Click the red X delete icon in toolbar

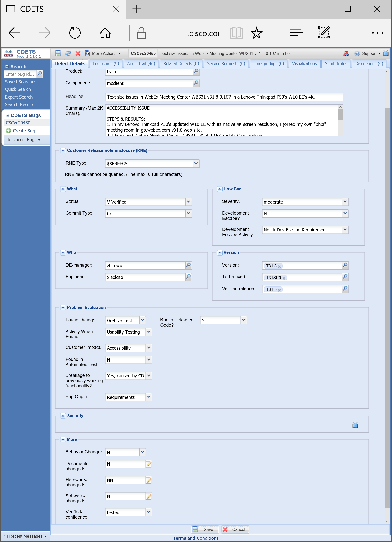(78, 53)
